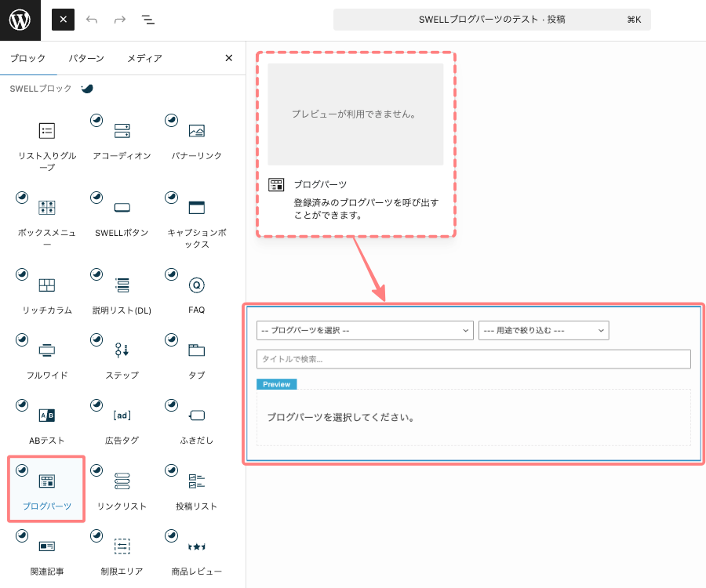Choose the ふきだし block
This screenshot has height=588, width=706.
(x=196, y=422)
